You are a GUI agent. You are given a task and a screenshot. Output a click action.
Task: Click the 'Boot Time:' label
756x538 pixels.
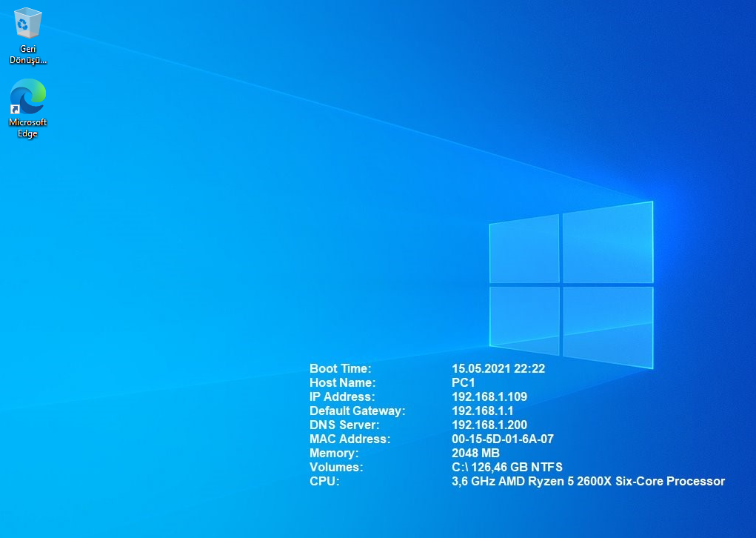(x=341, y=368)
